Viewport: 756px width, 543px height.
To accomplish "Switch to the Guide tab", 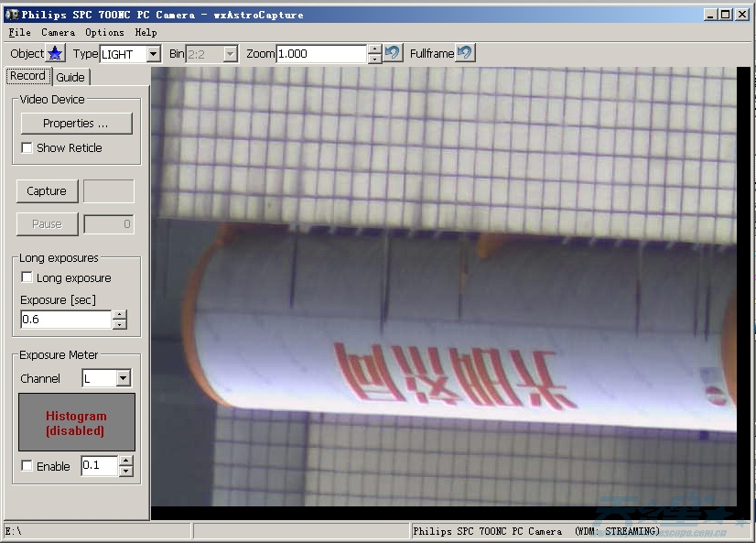I will pos(70,77).
